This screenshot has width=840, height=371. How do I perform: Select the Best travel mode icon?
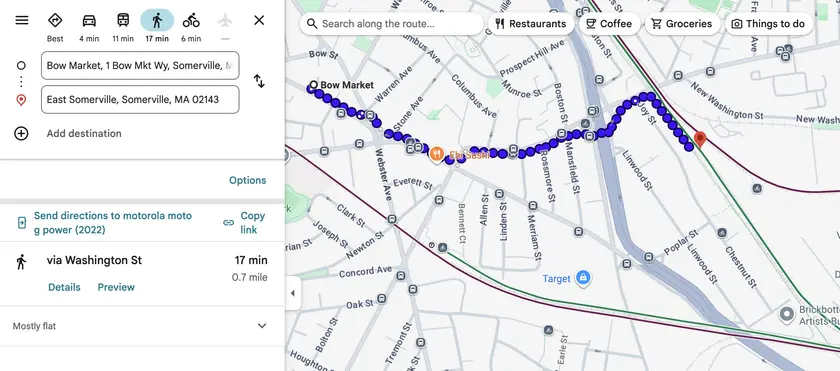pyautogui.click(x=55, y=20)
